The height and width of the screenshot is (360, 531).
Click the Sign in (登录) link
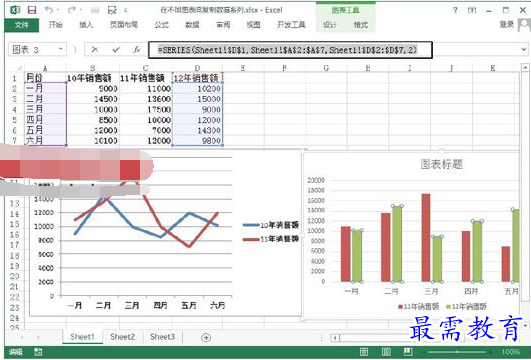pos(507,24)
